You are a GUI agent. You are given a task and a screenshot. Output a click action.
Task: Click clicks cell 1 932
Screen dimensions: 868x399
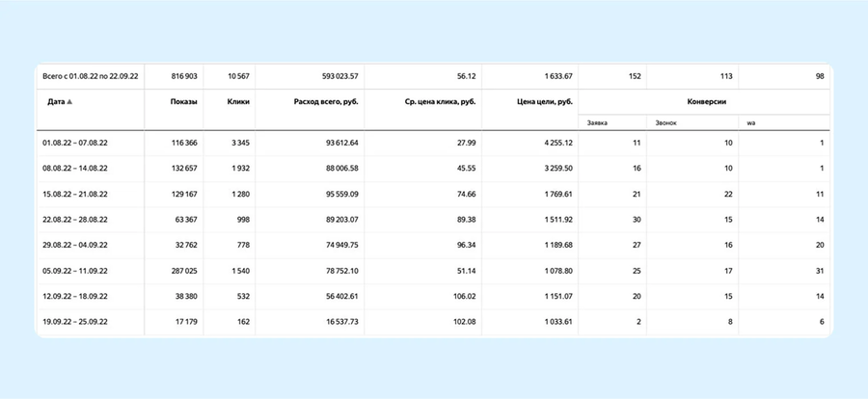(241, 169)
